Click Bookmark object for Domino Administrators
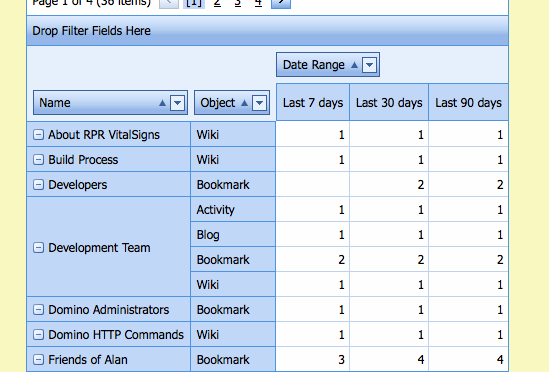Image resolution: width=549 pixels, height=372 pixels. pyautogui.click(x=233, y=310)
